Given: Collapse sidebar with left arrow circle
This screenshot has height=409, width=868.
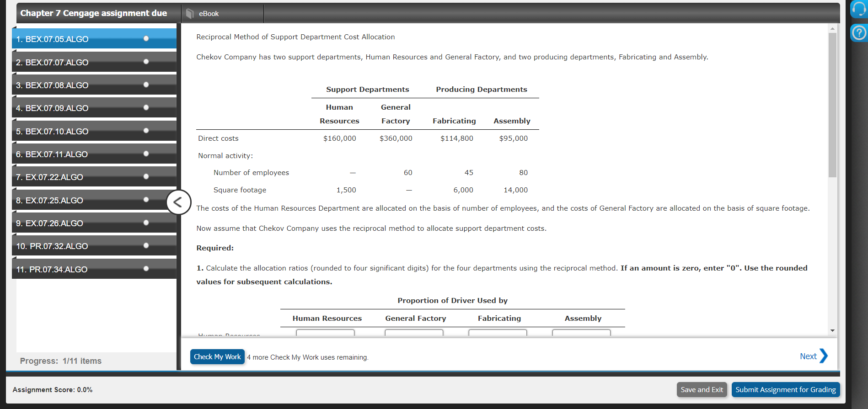Looking at the screenshot, I should (x=178, y=202).
